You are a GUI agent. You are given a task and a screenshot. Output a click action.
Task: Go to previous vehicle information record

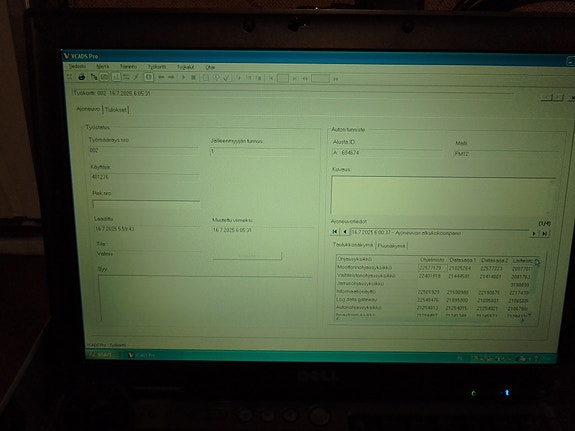[x=345, y=232]
